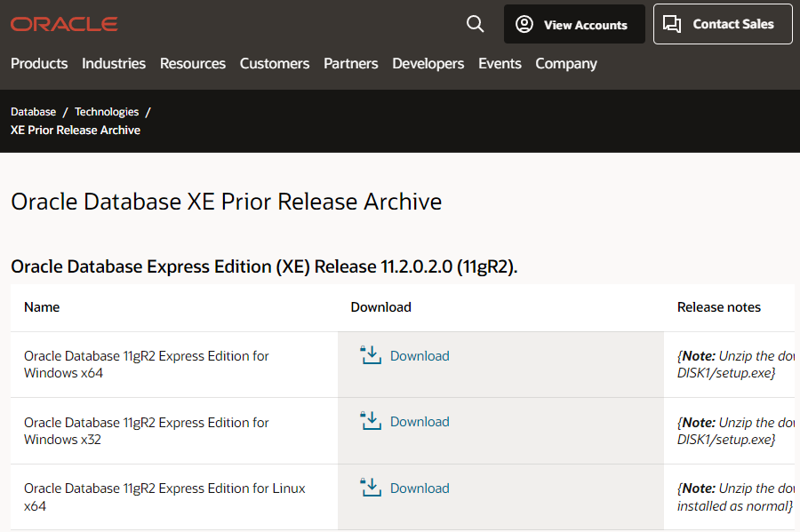Click download icon for Windows x64 row
800x532 pixels.
pos(371,355)
